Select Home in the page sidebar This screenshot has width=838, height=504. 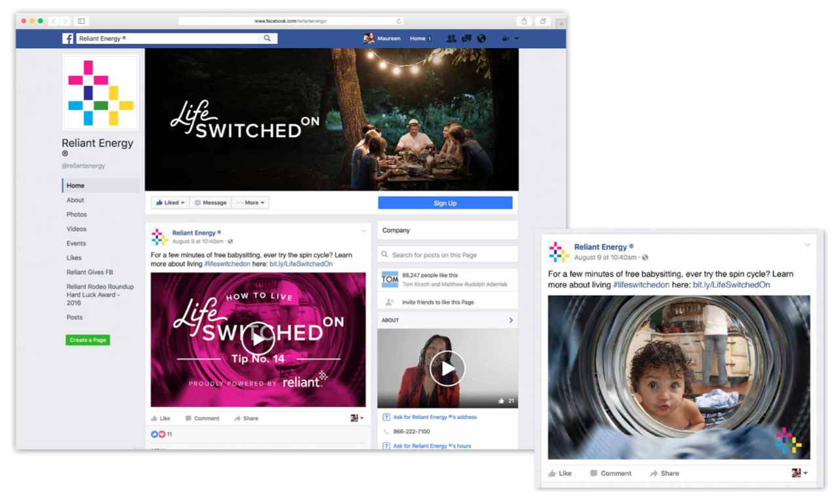pos(100,185)
